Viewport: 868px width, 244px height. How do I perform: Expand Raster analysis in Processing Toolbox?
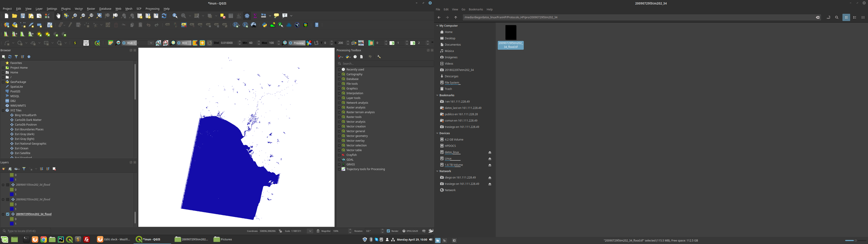click(x=339, y=108)
